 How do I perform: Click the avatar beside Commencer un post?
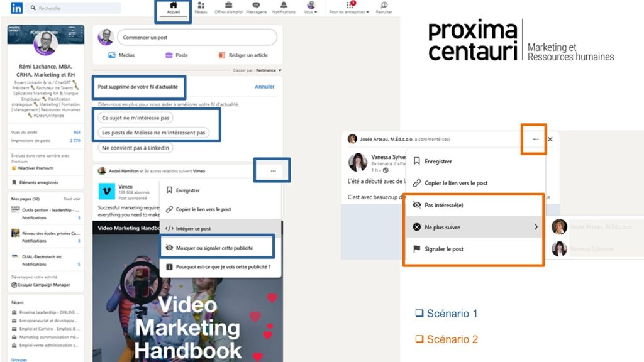point(106,37)
